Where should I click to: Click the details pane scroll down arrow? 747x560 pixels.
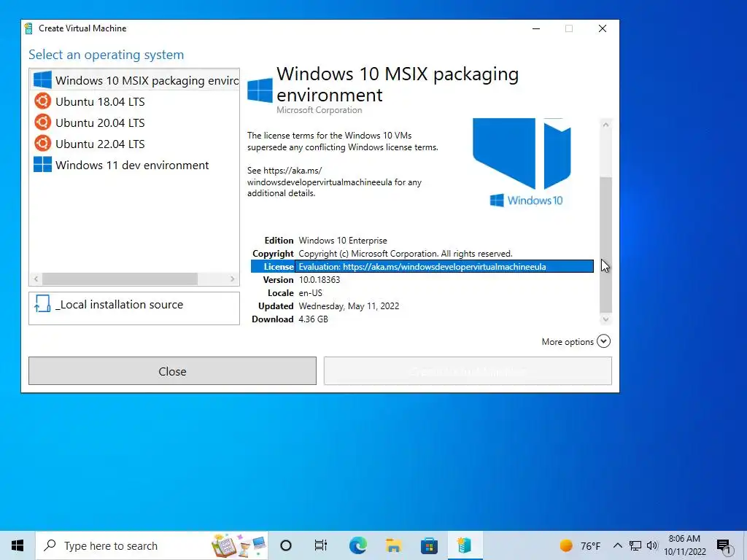(605, 319)
